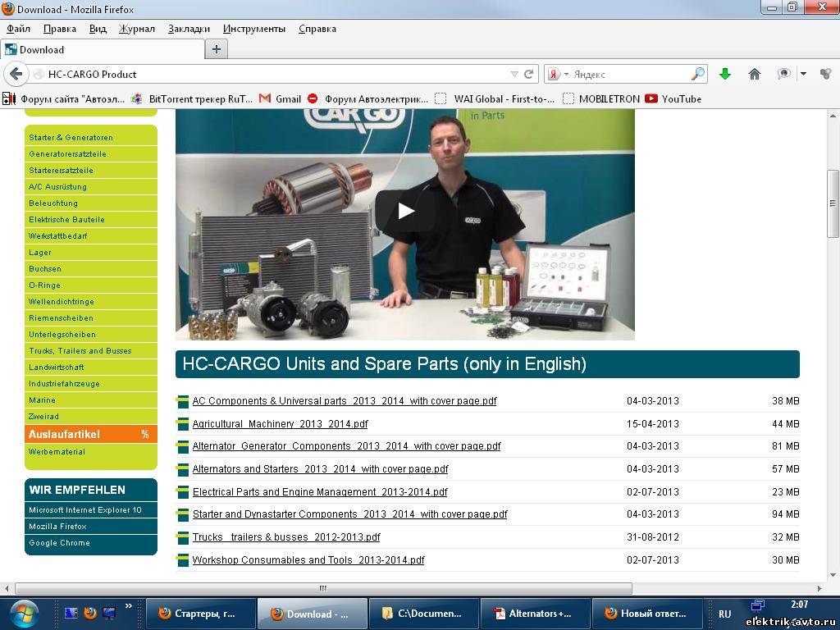Reload the page with the refresh icon
Screen dimensions: 840x630
tap(529, 74)
